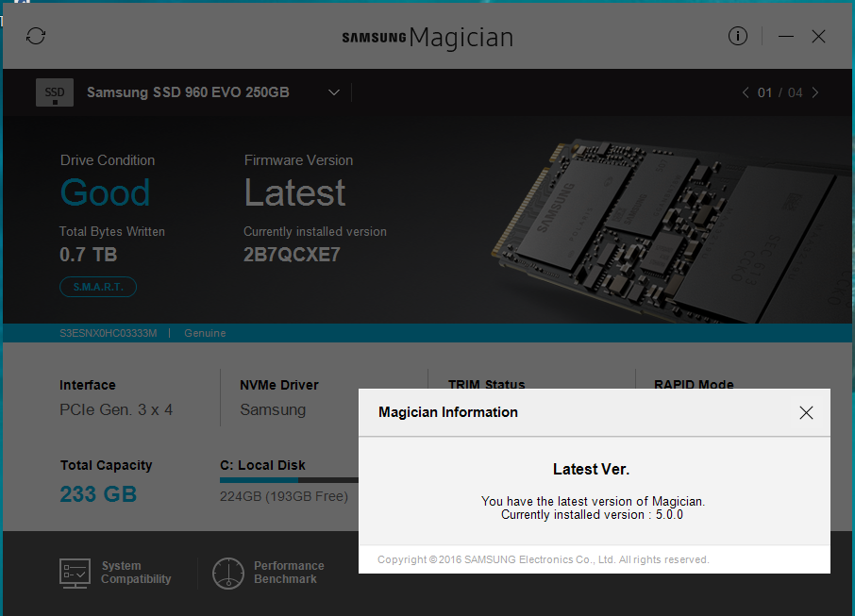Click the 233 GB total capacity value
The height and width of the screenshot is (616, 855).
[x=98, y=494]
